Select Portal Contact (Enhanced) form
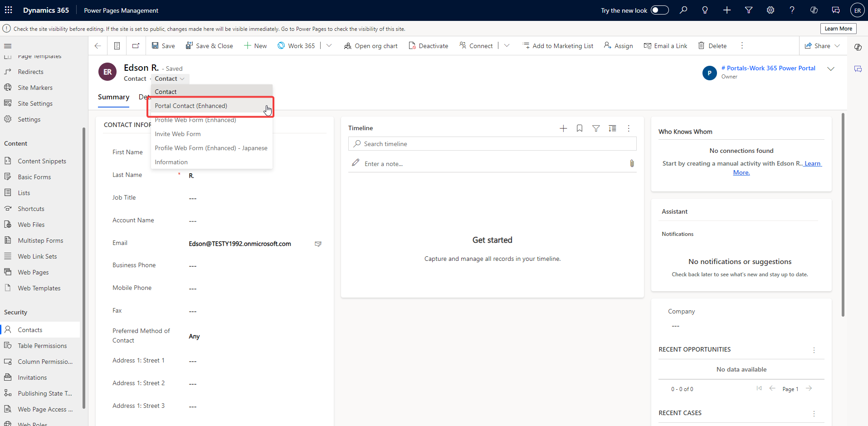Viewport: 868px width, 426px height. (x=212, y=106)
